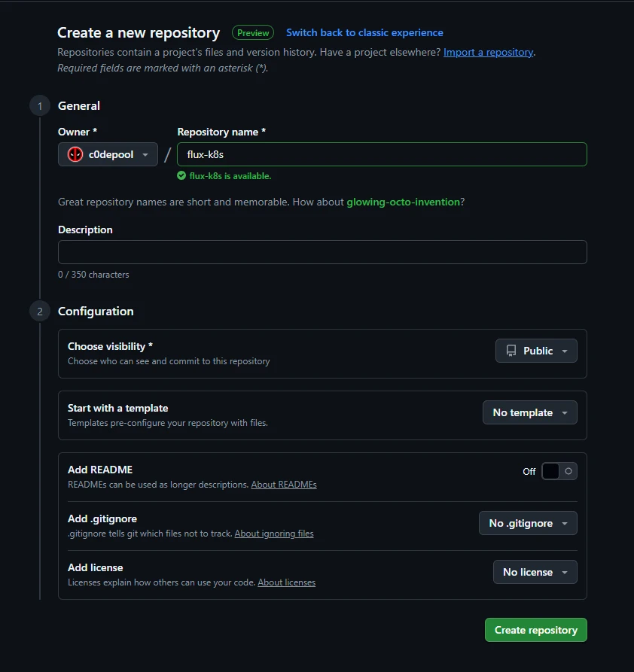Open the About READMEs link

pos(284,485)
